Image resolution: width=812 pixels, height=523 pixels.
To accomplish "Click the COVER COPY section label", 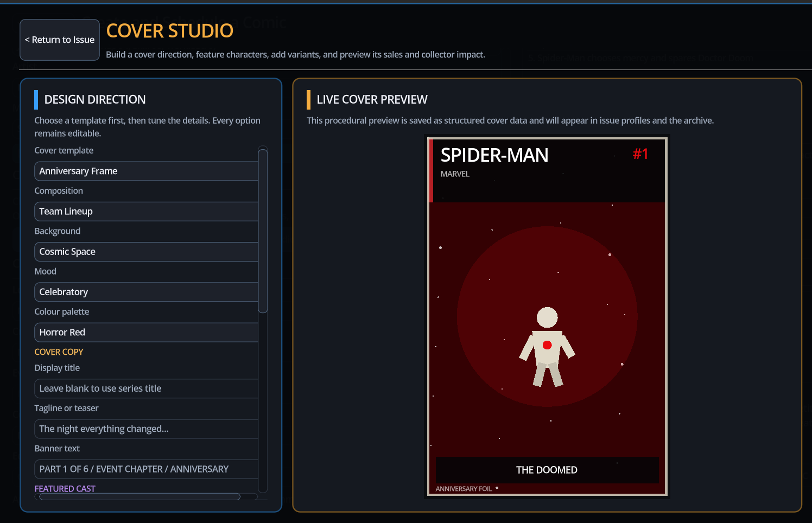I will click(x=59, y=352).
